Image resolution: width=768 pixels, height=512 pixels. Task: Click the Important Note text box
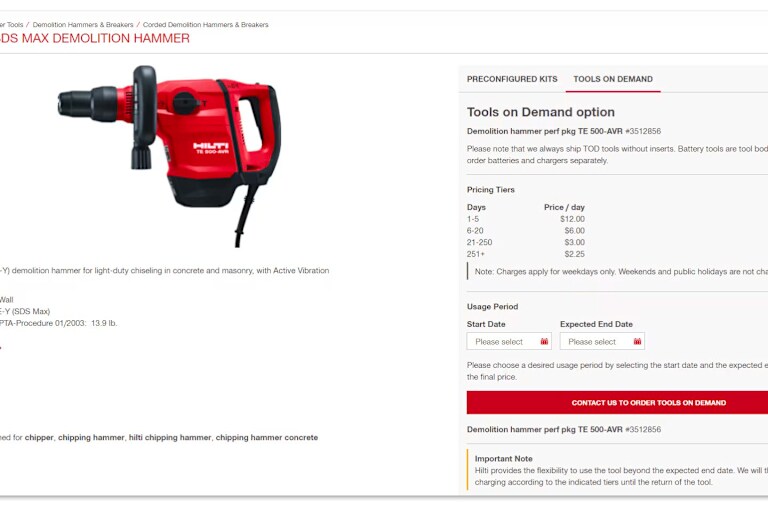tap(617, 470)
